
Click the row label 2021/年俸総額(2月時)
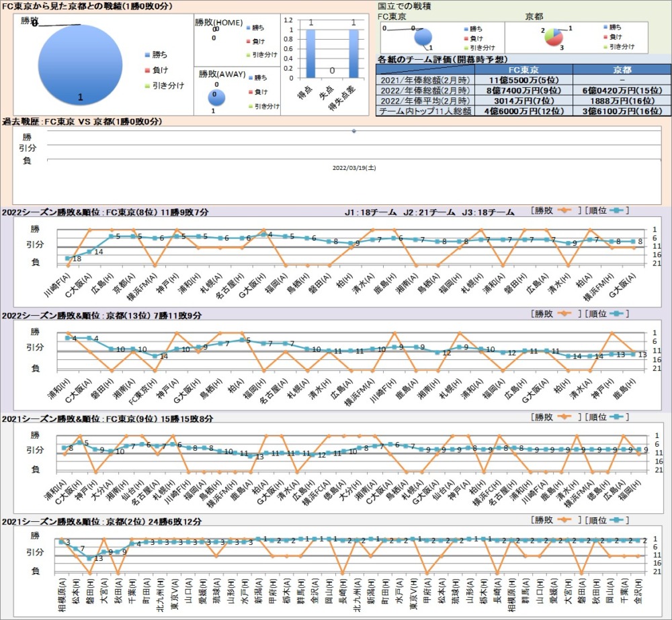pos(425,80)
